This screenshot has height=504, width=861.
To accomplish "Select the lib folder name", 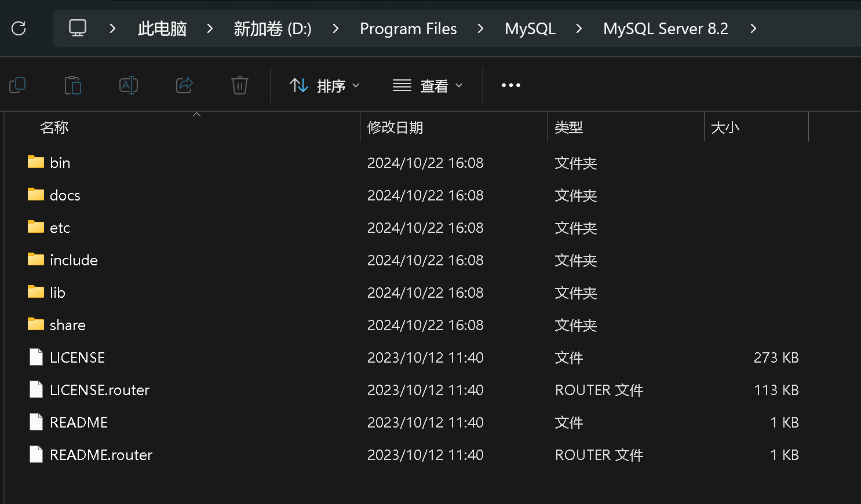I will (57, 293).
